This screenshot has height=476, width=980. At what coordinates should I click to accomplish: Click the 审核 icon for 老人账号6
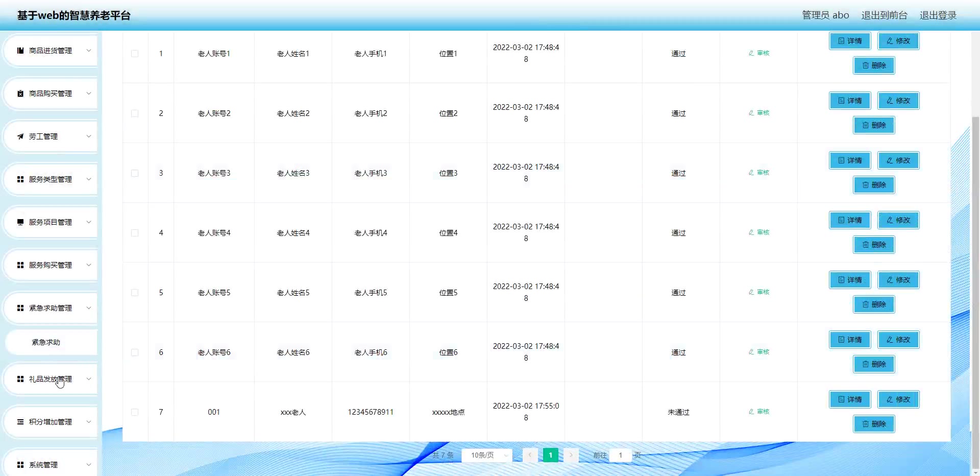coord(751,352)
